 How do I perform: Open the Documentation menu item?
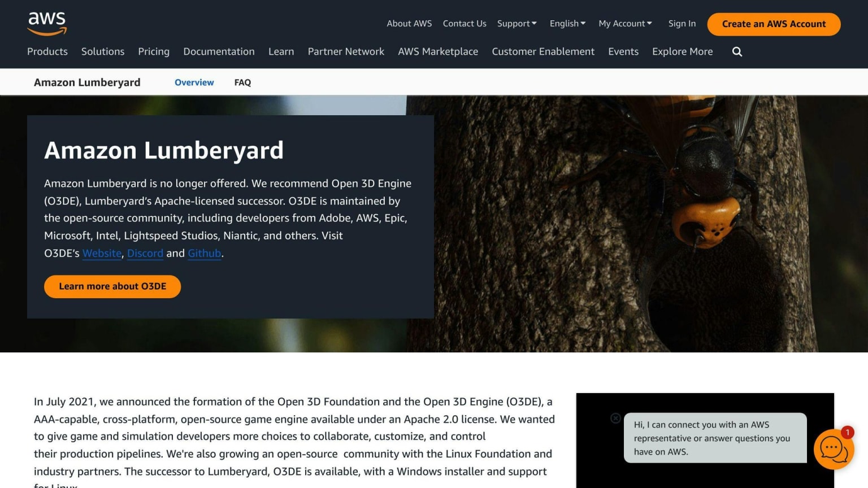click(x=219, y=51)
